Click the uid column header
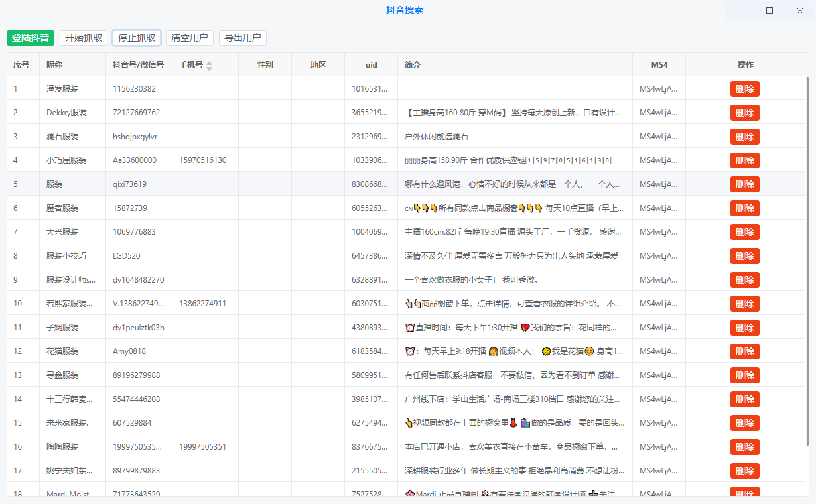The image size is (816, 504). 372,65
